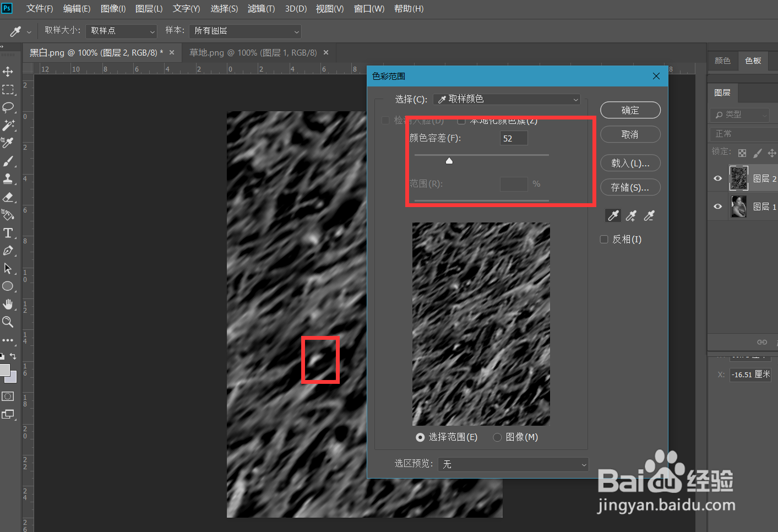778x532 pixels.
Task: Select the Eraser tool
Action: 9,197
